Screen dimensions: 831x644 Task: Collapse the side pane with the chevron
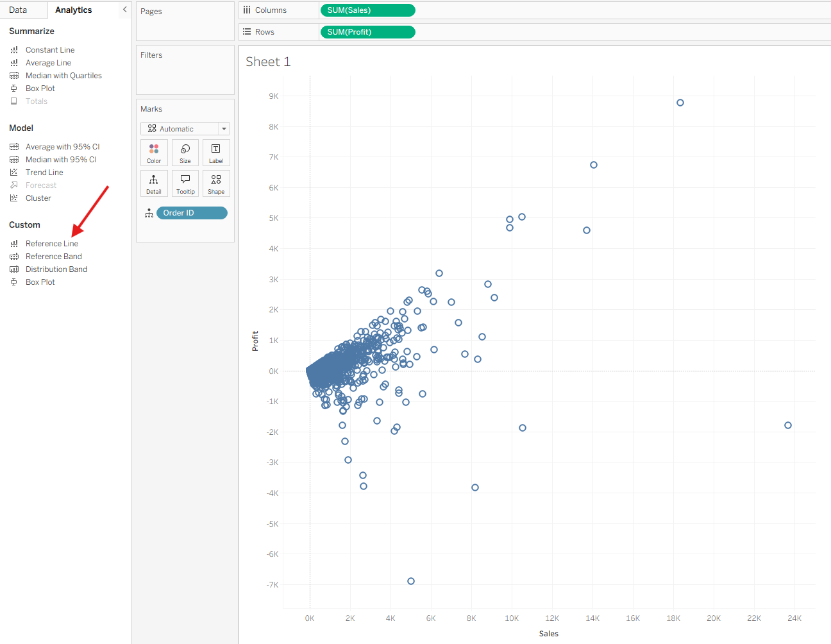[125, 10]
